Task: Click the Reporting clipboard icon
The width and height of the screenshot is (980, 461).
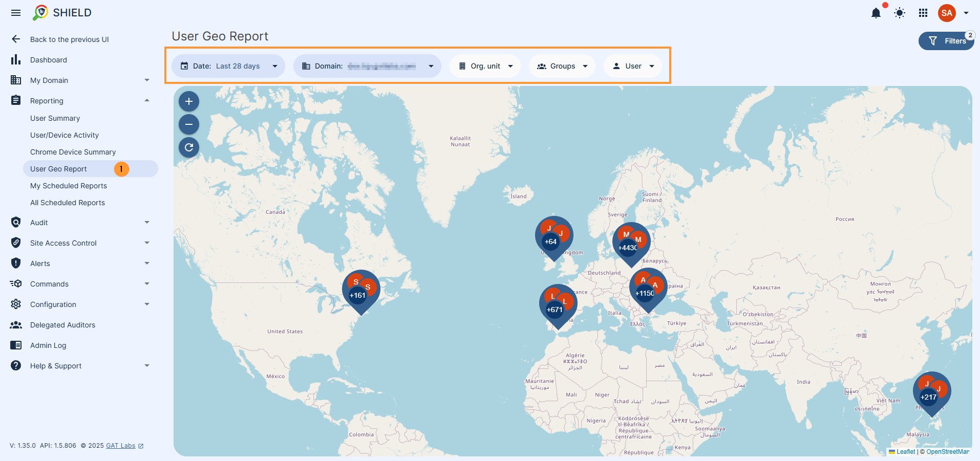Action: (16, 100)
